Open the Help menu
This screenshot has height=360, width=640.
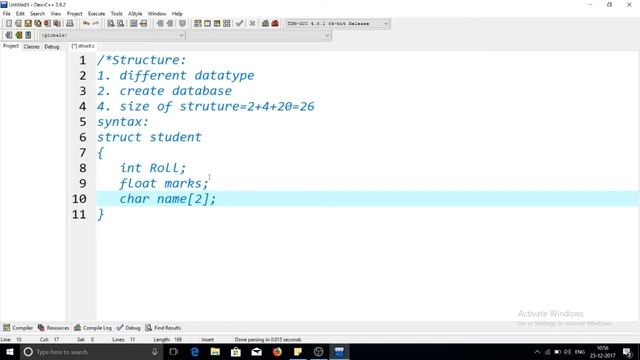click(177, 13)
